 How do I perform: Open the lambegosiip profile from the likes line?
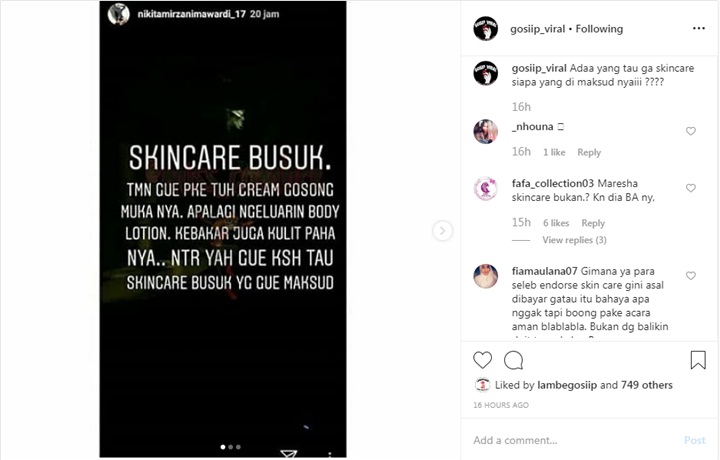(x=568, y=385)
